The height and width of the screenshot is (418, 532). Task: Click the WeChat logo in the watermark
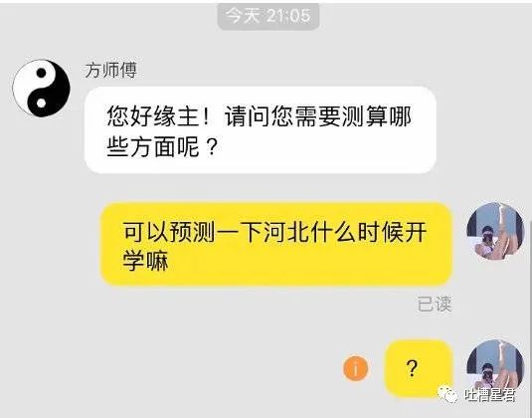(447, 394)
